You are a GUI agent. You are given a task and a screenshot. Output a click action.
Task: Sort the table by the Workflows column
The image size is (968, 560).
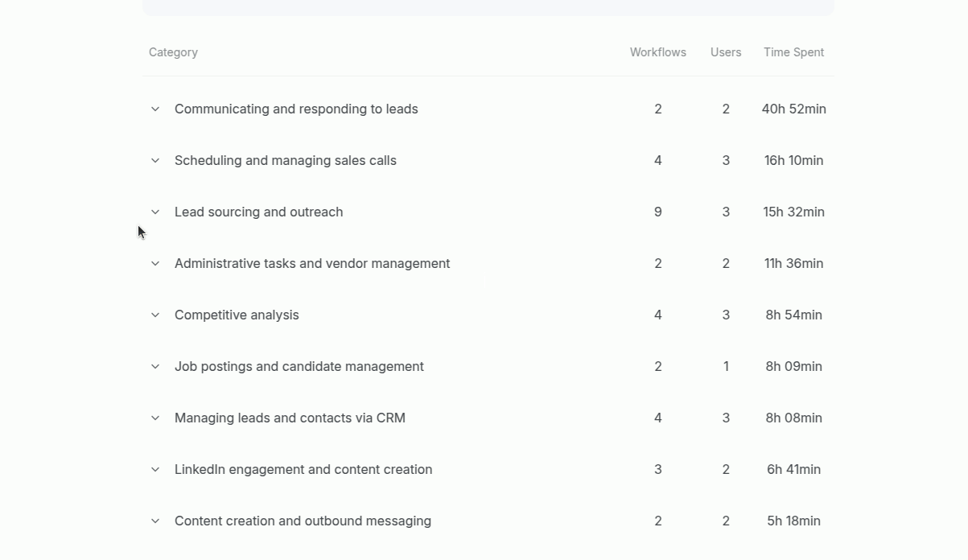657,51
